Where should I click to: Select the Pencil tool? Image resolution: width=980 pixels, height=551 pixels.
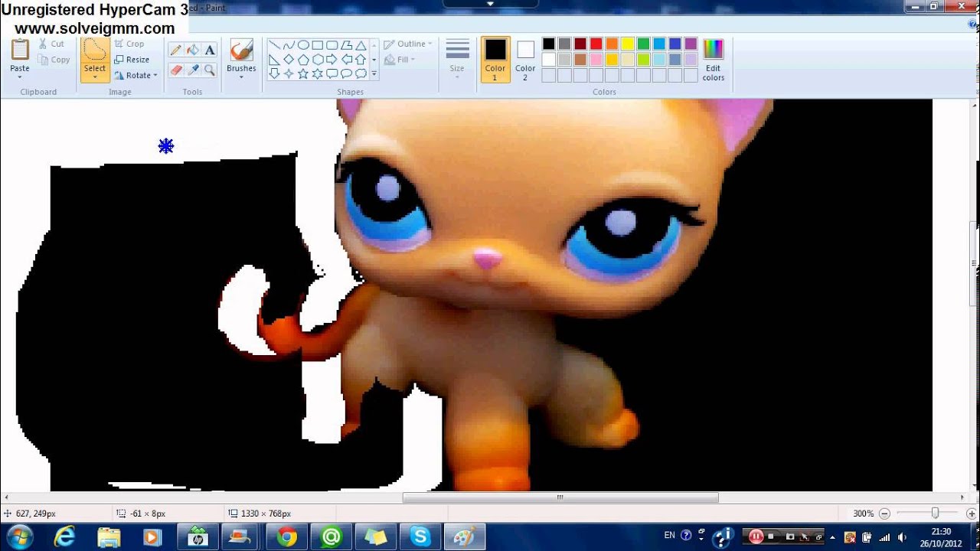[x=176, y=50]
